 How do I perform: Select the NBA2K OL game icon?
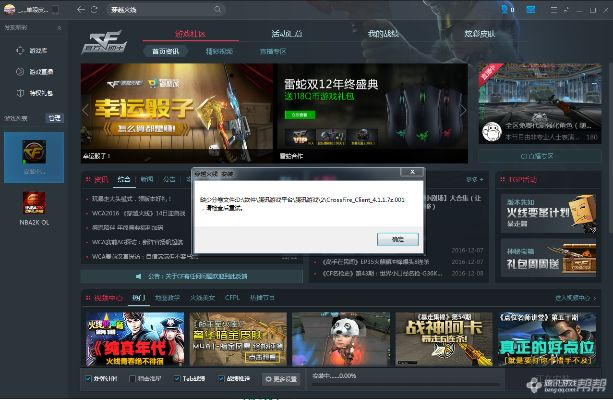34,203
